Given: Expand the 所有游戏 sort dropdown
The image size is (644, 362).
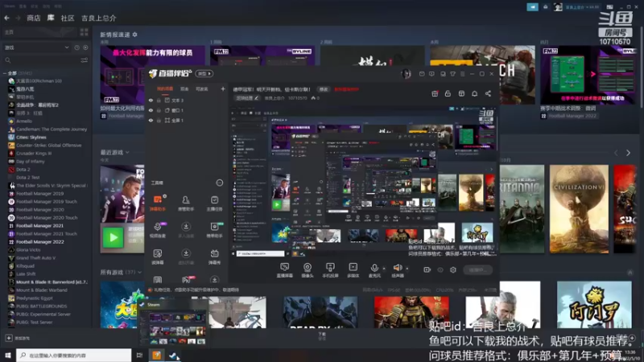Looking at the screenshot, I should pos(139,272).
